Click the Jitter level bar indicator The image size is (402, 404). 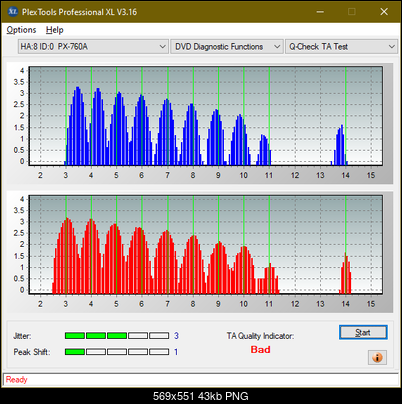pyautogui.click(x=117, y=336)
